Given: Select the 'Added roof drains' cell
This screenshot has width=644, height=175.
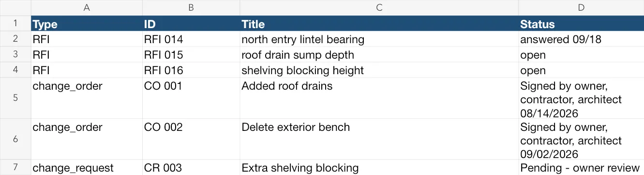Looking at the screenshot, I should point(379,98).
